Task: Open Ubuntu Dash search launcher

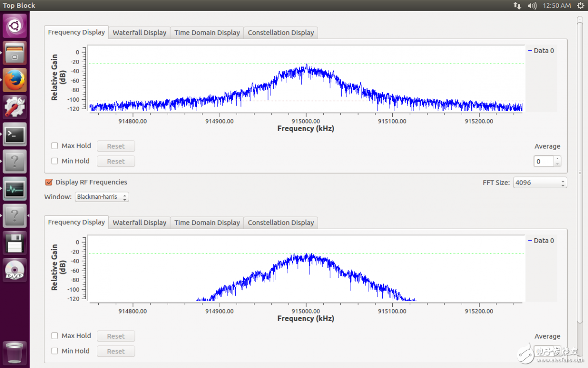Action: (14, 26)
